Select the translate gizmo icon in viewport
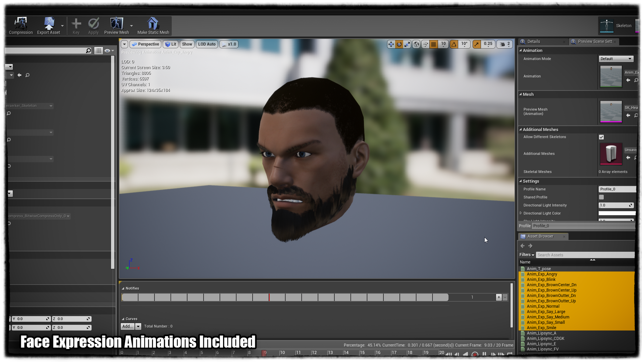The height and width of the screenshot is (362, 644). click(x=391, y=44)
